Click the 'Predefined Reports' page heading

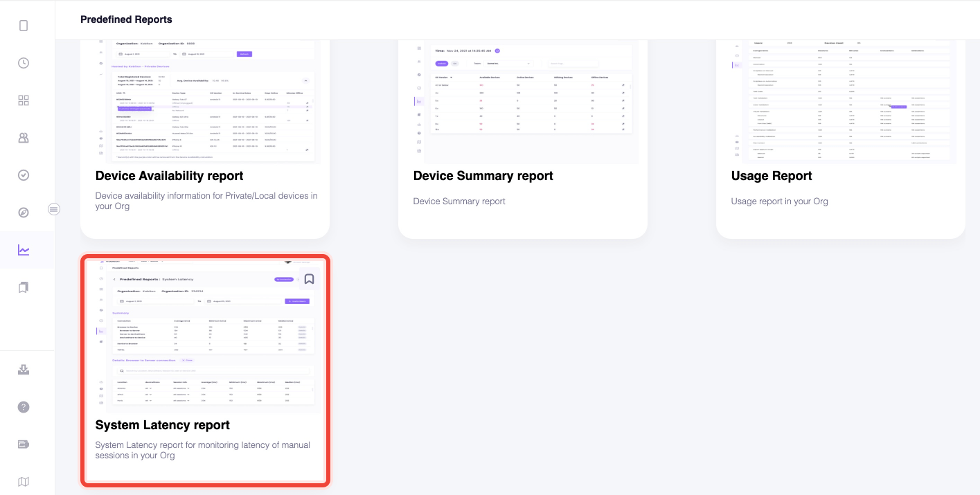point(126,19)
